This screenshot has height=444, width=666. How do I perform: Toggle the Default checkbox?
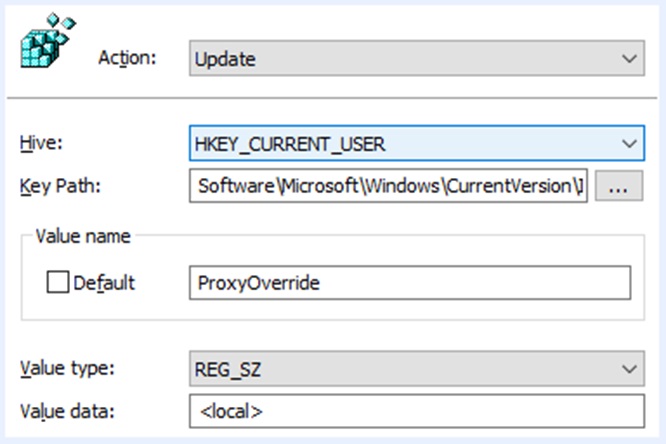(x=58, y=283)
